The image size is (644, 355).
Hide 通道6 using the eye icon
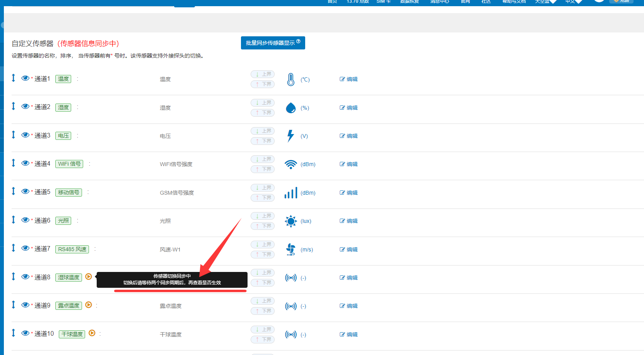(25, 220)
